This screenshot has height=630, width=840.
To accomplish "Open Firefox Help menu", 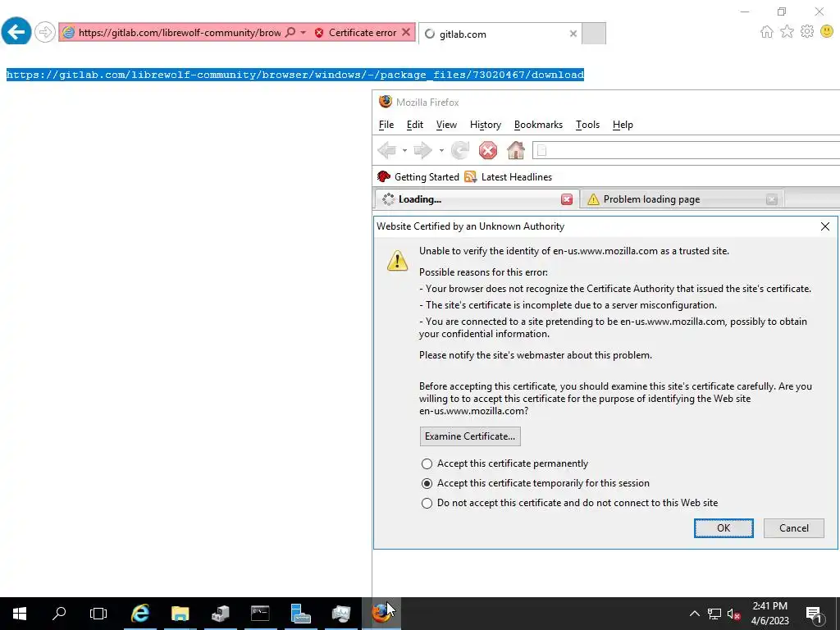I will [x=623, y=125].
